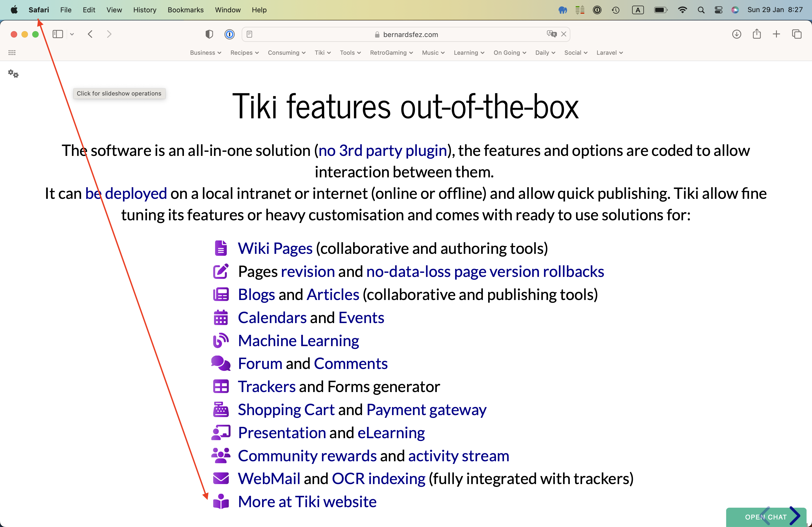The height and width of the screenshot is (527, 812).
Task: Click the OPEN CHAT button
Action: (766, 517)
